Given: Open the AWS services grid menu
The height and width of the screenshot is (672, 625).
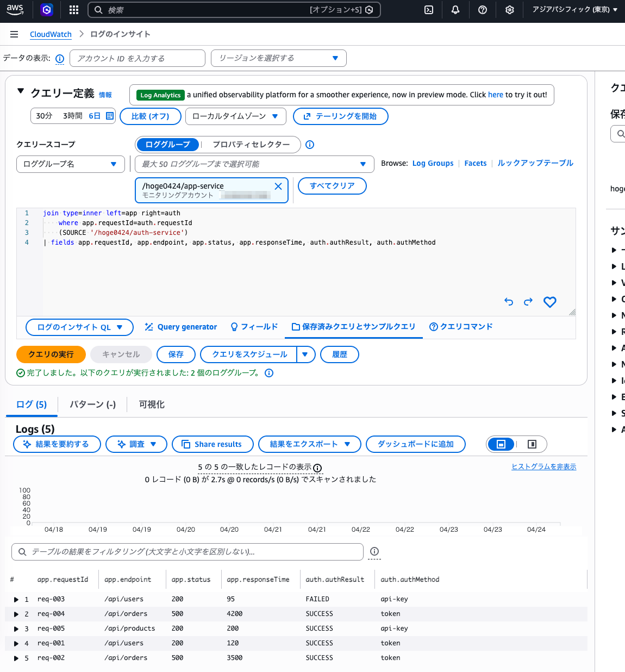Looking at the screenshot, I should 73,9.
